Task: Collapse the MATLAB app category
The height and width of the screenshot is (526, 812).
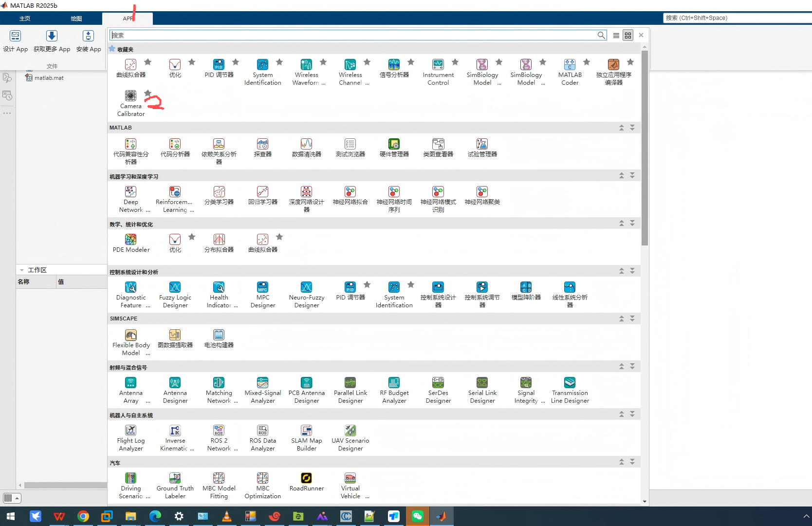Action: tap(621, 128)
